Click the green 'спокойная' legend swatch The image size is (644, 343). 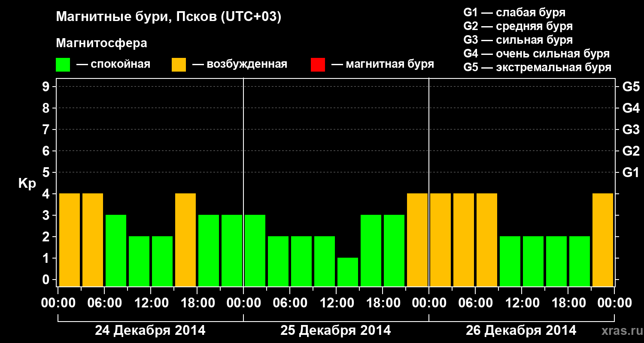tap(63, 65)
